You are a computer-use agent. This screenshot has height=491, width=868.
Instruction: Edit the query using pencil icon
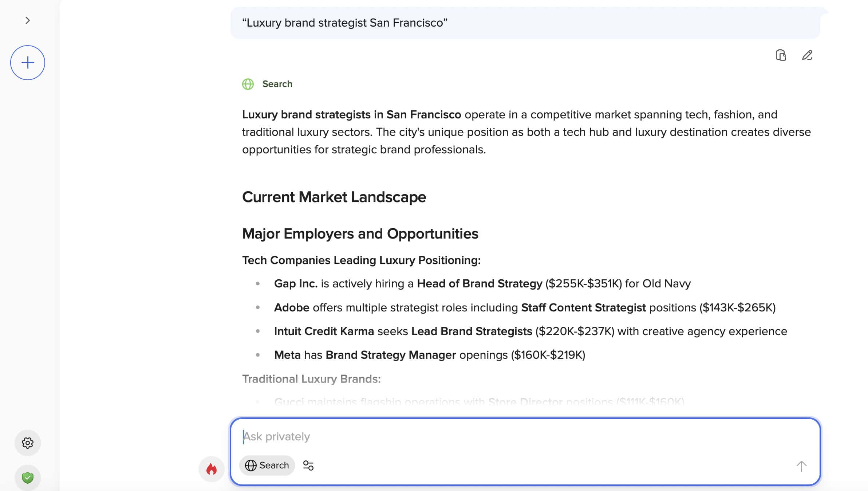coord(807,55)
